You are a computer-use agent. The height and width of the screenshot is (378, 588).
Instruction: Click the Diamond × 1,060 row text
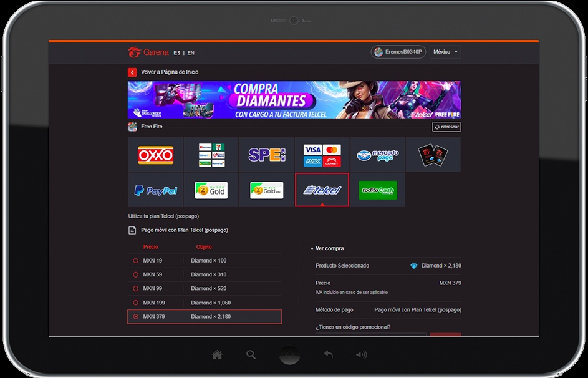pos(211,303)
